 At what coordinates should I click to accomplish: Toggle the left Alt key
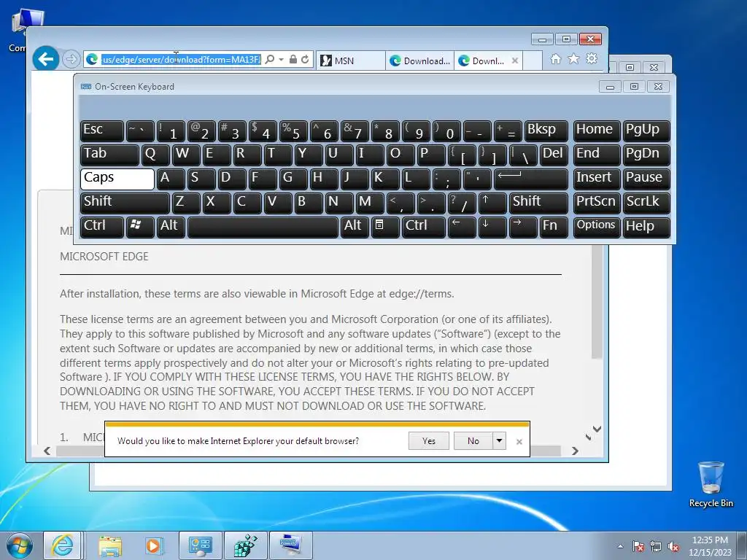pos(171,227)
